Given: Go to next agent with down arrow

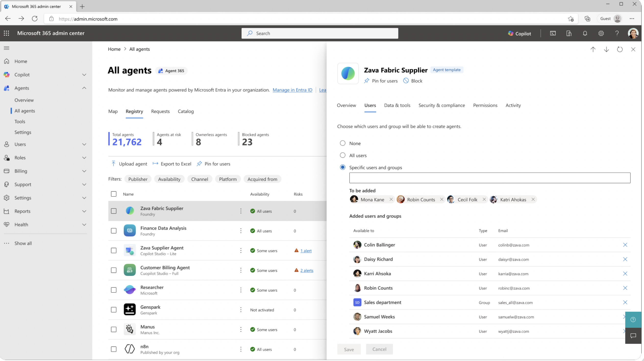Looking at the screenshot, I should 606,49.
